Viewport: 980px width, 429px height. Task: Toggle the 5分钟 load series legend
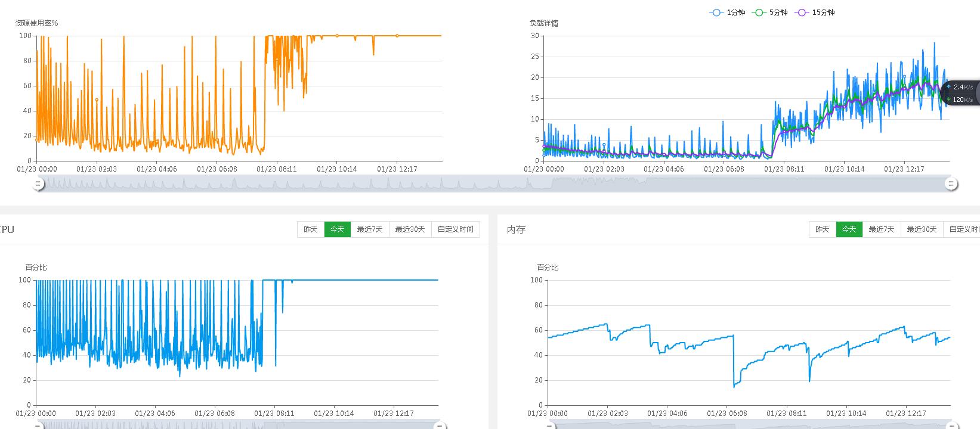(x=770, y=13)
